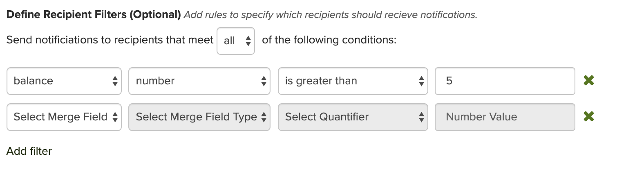The height and width of the screenshot is (172, 644).
Task: Click the value field containing 5
Action: [x=505, y=81]
